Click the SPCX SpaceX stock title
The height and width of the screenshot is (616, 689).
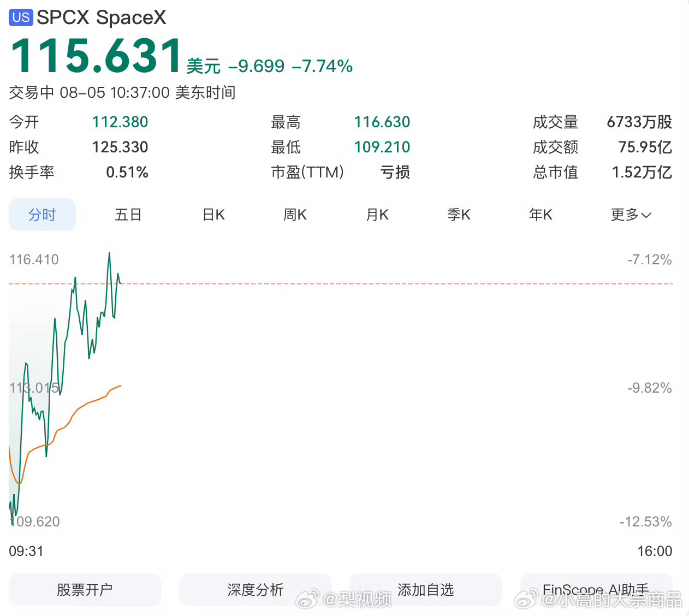click(101, 17)
